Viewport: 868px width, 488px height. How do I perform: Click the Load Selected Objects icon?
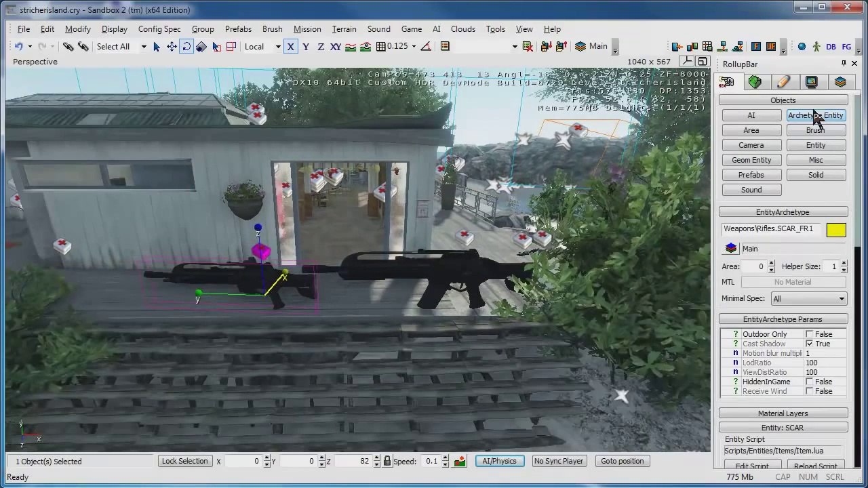tap(561, 47)
